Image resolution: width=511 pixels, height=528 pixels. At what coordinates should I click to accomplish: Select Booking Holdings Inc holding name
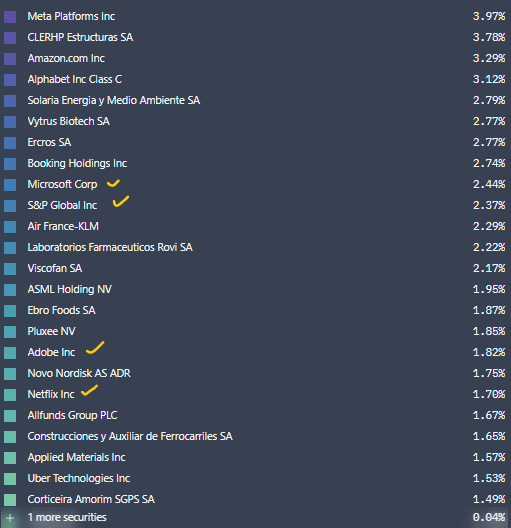pyautogui.click(x=77, y=163)
